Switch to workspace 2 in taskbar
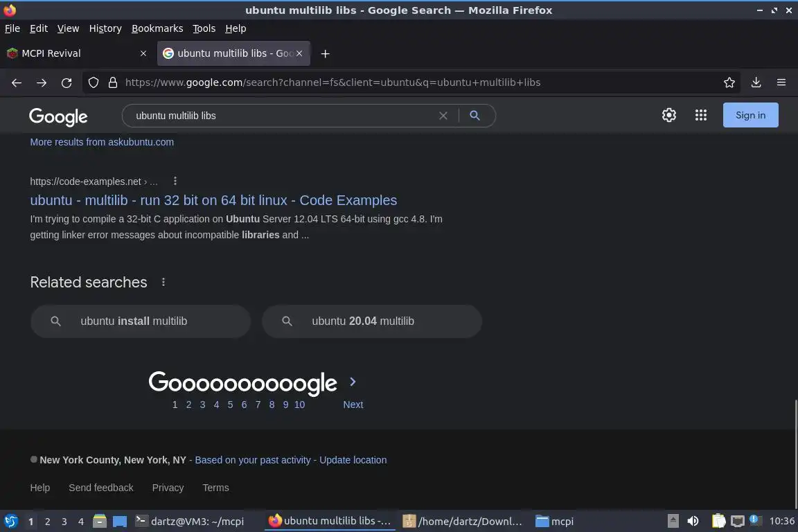Image resolution: width=798 pixels, height=532 pixels. (x=47, y=522)
